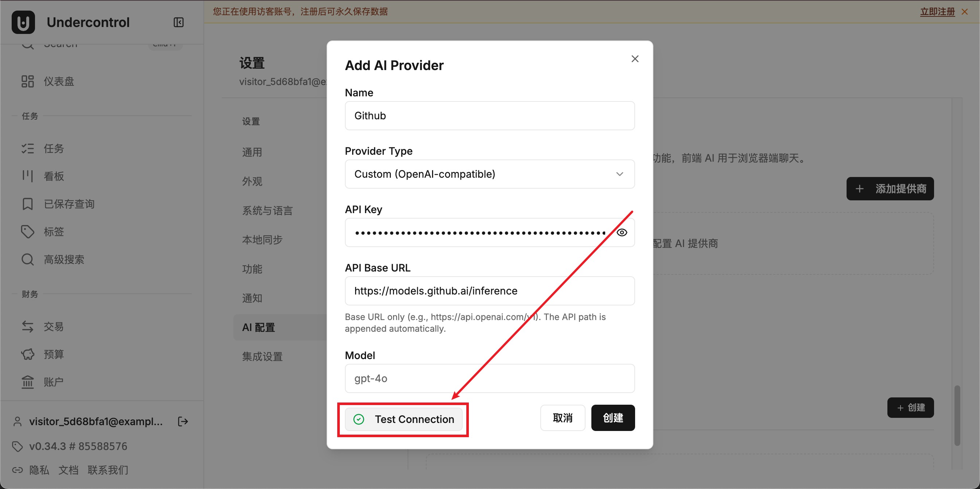Click the 任务 checklist icon
The image size is (980, 489).
(27, 149)
